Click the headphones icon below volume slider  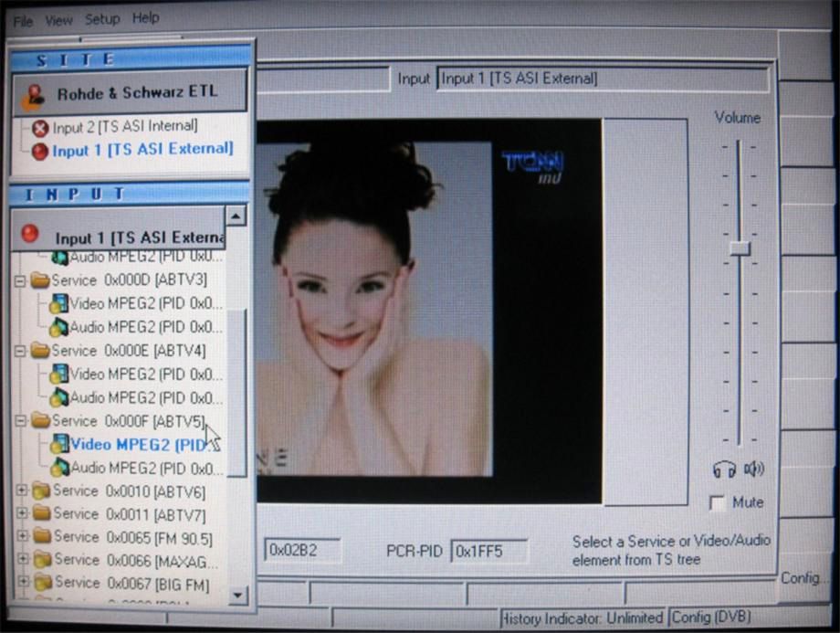[724, 469]
